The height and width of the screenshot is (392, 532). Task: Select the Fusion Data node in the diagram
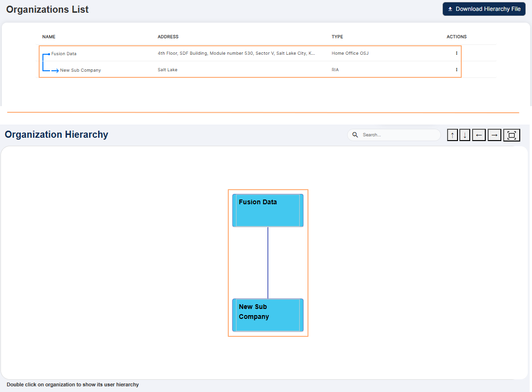[x=267, y=210]
